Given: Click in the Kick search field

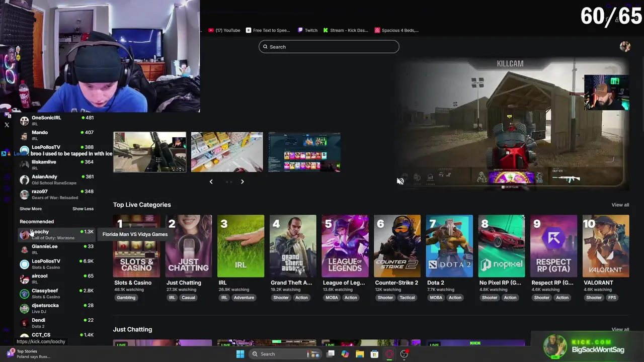Looking at the screenshot, I should 329,47.
